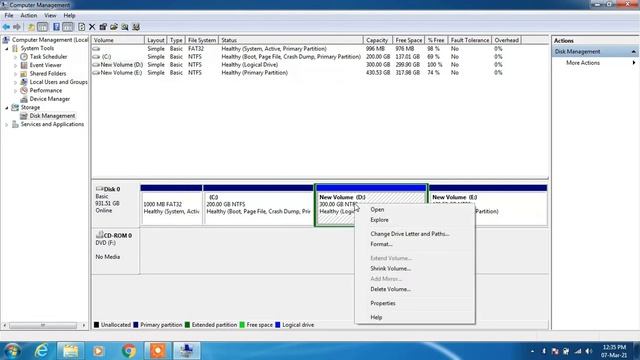Image resolution: width=640 pixels, height=360 pixels.
Task: Click the last toolbar settings icon
Action: pyautogui.click(x=136, y=27)
